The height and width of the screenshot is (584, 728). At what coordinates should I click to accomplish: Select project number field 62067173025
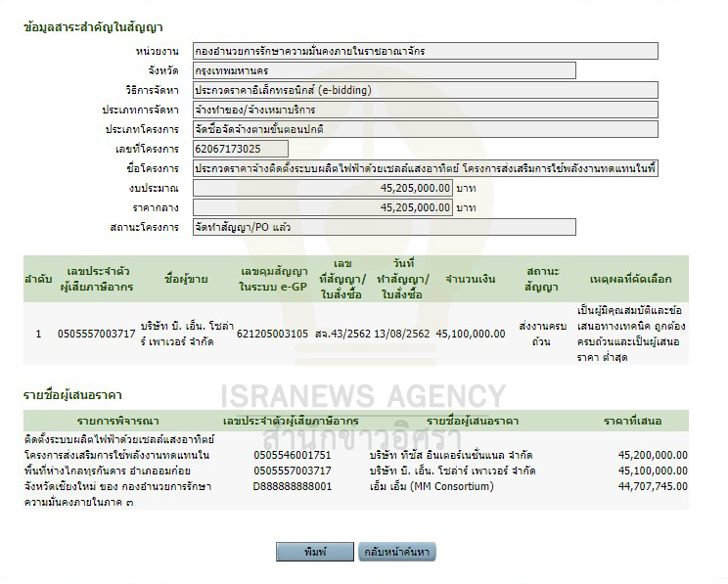(x=240, y=149)
